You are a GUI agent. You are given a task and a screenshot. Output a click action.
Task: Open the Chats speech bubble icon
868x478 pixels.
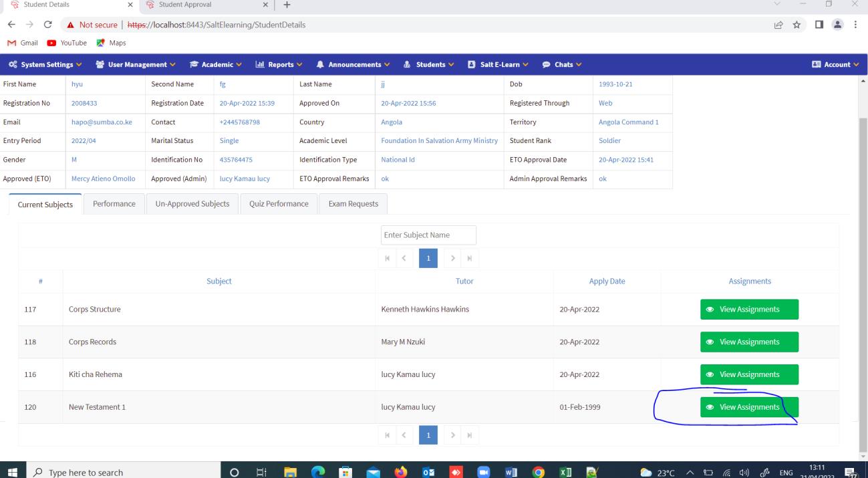coord(546,64)
